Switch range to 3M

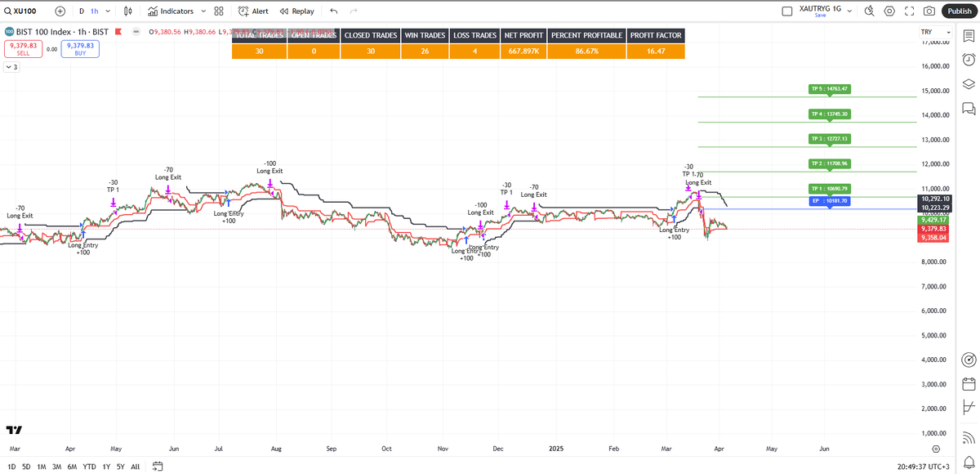[x=57, y=467]
